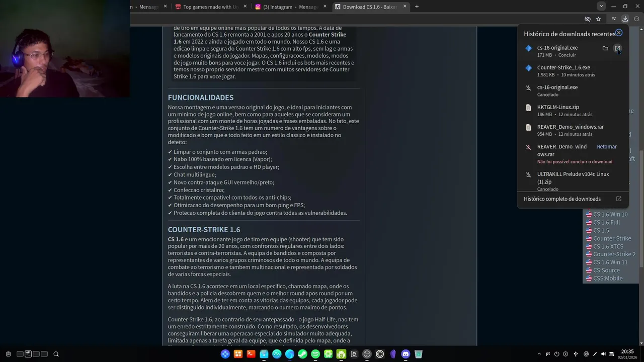Open the taskbar search magnifier
Image resolution: width=644 pixels, height=362 pixels.
tap(56, 354)
